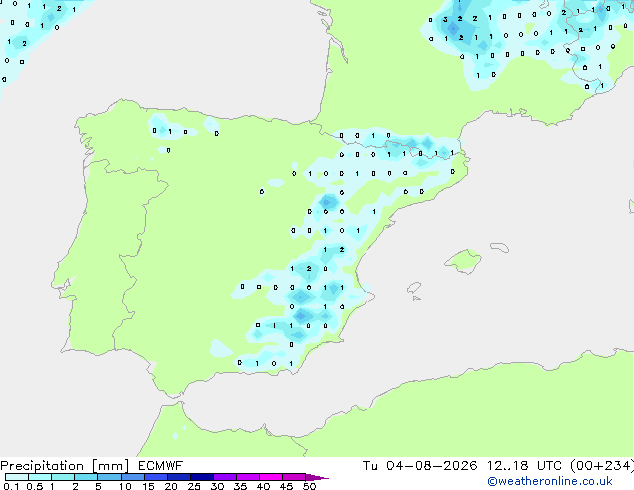Click the date 'Tu 04-08-2026'
This screenshot has width=634, height=490.
[420, 466]
